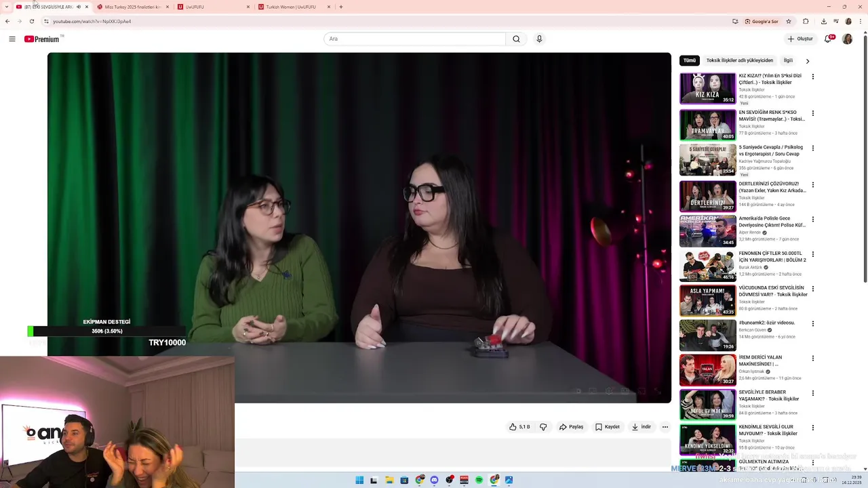The image size is (868, 488).
Task: Open KIZ KIZA video title link
Action: [770, 79]
